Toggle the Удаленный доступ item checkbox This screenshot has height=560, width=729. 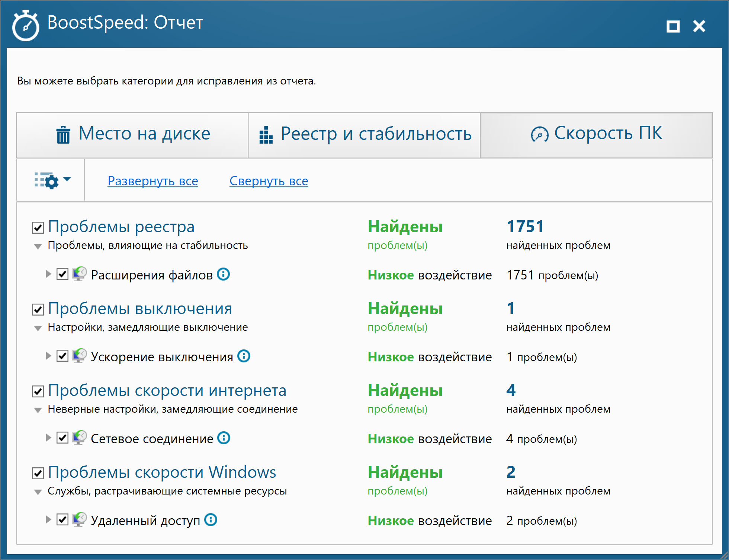tap(62, 519)
